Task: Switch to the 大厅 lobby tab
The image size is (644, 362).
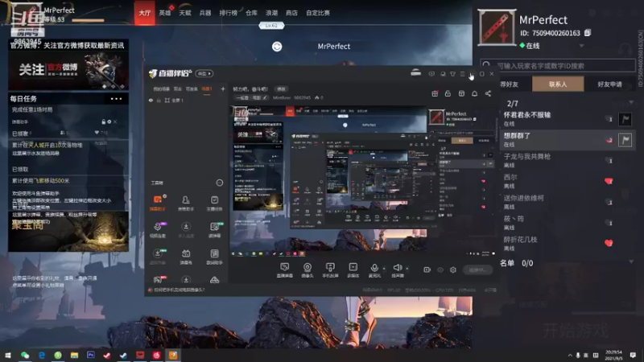Action: click(x=145, y=13)
